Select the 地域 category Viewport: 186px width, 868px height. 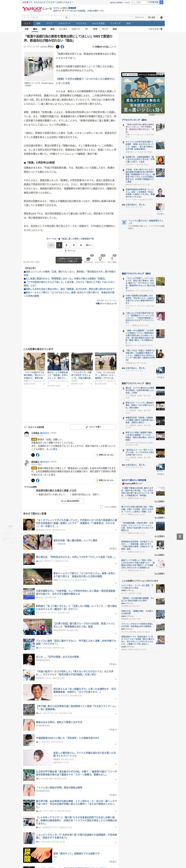pos(114,29)
